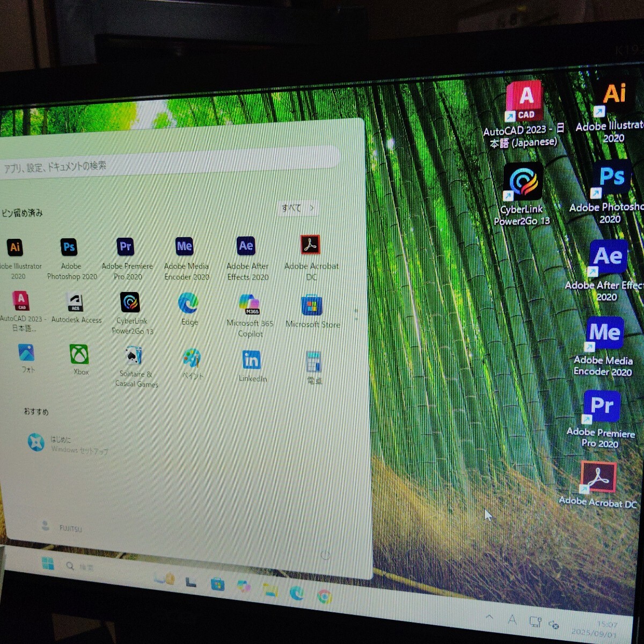This screenshot has height=644, width=644.
Task: Open the 電卓 calculator app
Action: point(314,368)
